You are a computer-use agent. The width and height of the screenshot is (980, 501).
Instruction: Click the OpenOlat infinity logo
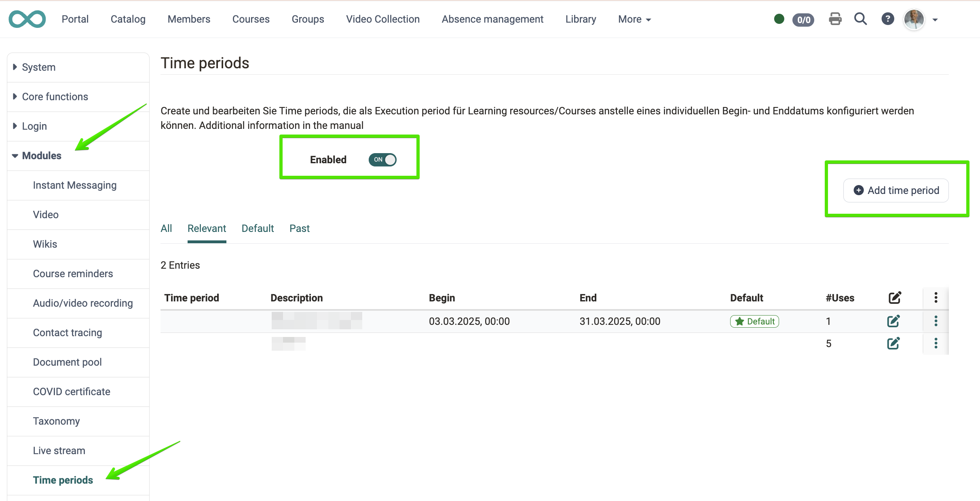point(27,19)
